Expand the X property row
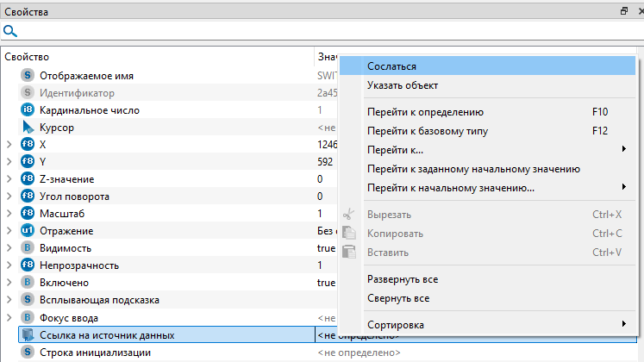The width and height of the screenshot is (644, 362). click(9, 145)
